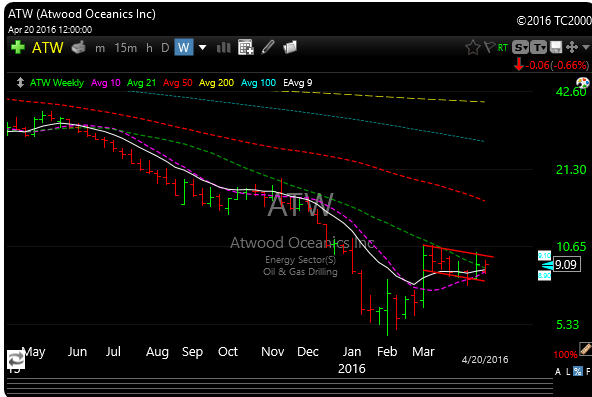Click the Nov label on time axis

(272, 352)
